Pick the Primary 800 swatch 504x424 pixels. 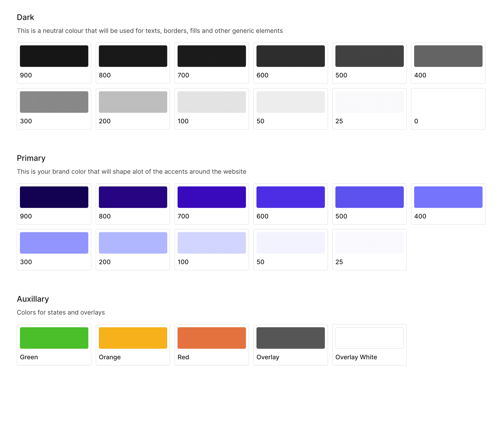133,197
